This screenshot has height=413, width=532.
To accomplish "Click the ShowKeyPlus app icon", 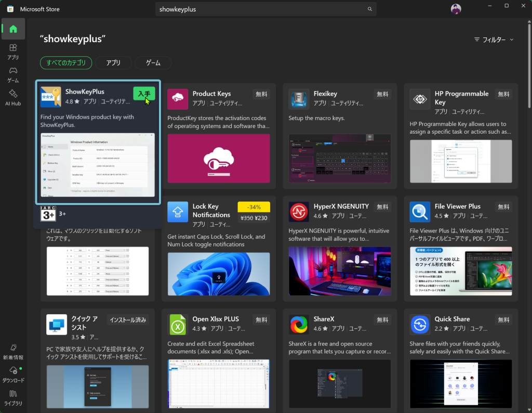I will [51, 97].
